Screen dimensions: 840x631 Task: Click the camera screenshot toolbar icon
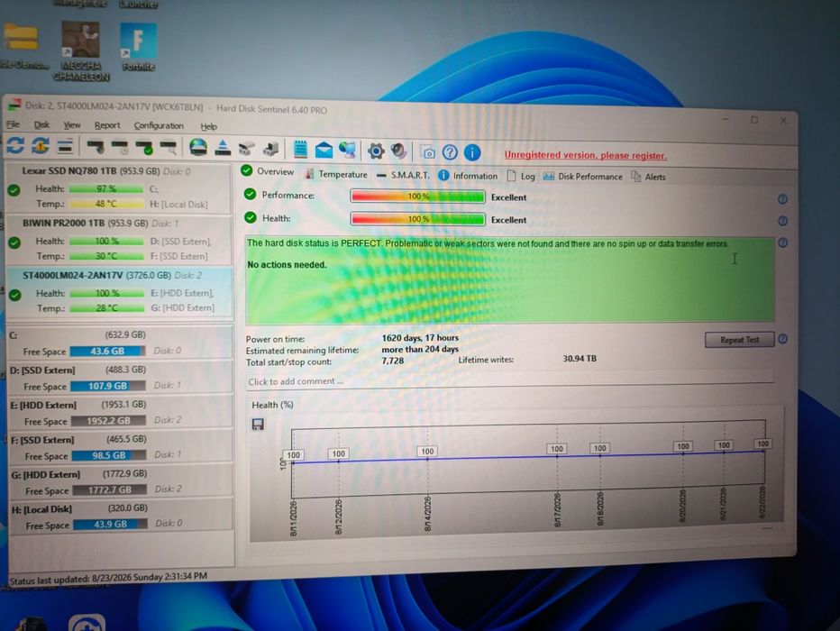coord(427,152)
